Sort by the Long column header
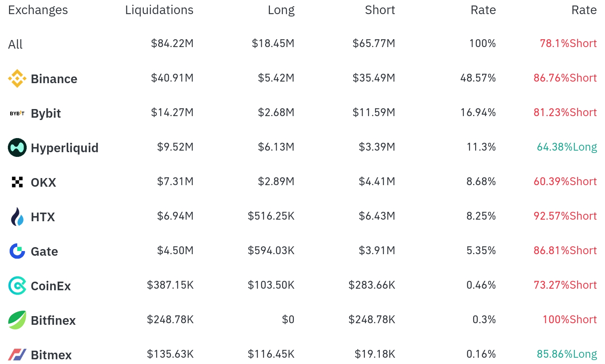 [281, 10]
